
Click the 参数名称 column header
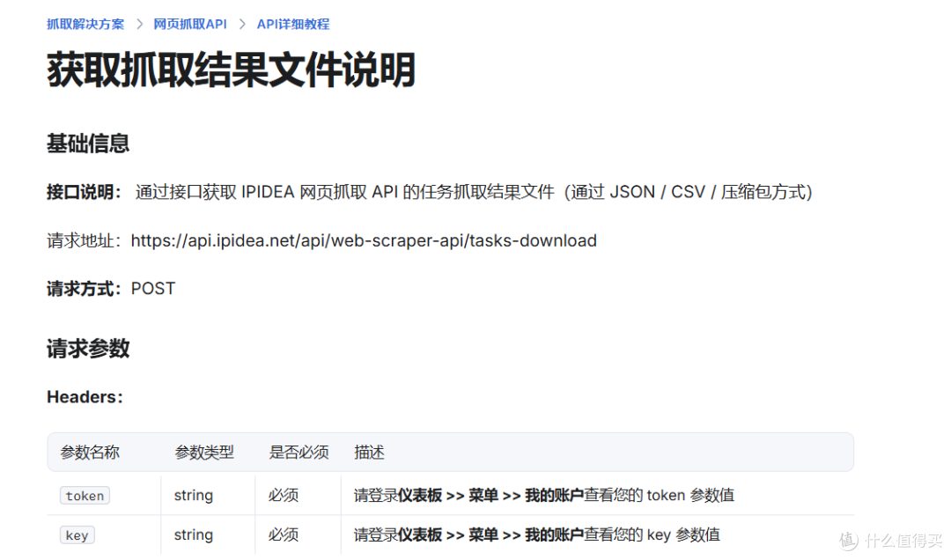coord(90,453)
